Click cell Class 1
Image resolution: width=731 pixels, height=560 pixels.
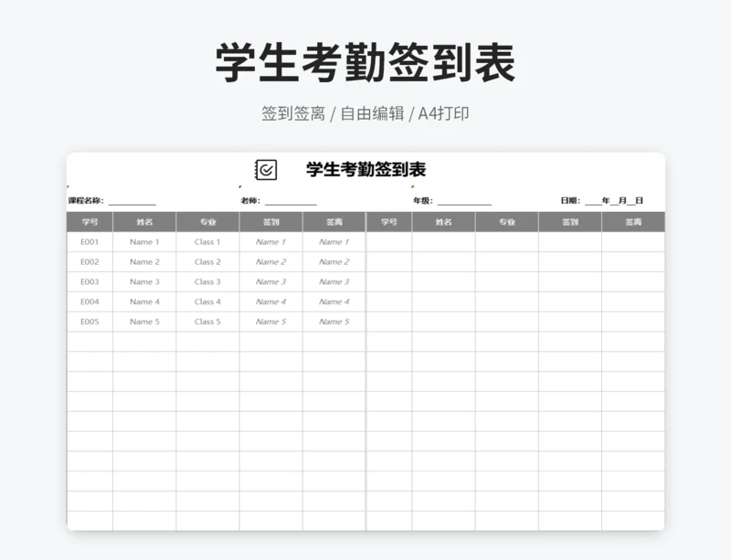coord(207,242)
